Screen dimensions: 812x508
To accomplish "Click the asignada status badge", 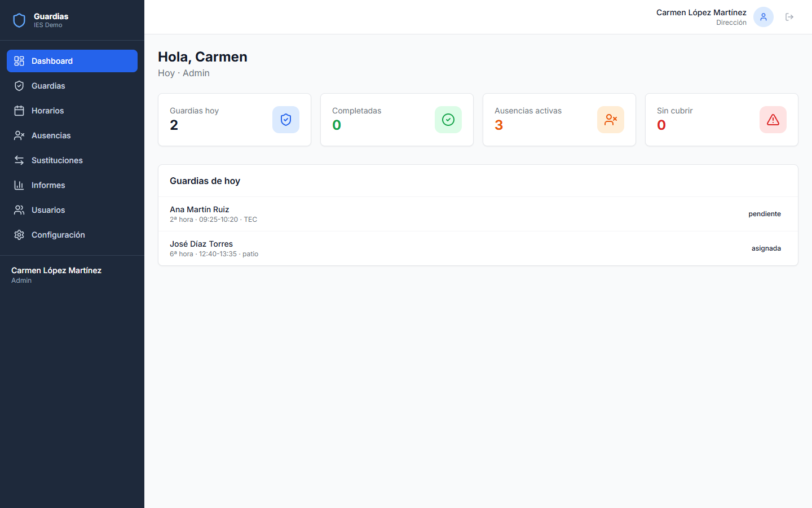I will (766, 248).
